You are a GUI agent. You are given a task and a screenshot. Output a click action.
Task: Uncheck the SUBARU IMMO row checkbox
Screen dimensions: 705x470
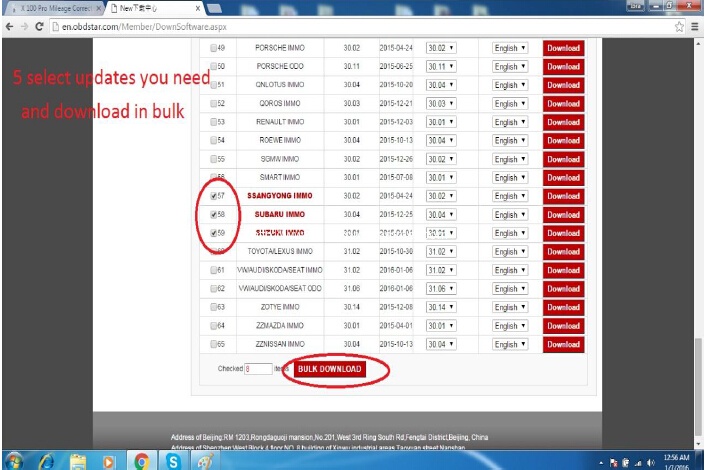click(x=214, y=215)
